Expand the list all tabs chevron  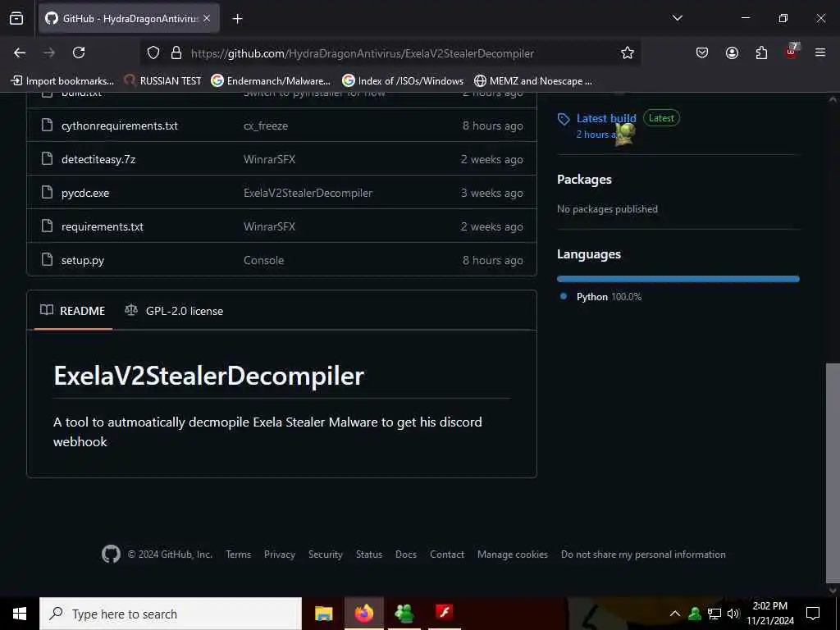pos(677,18)
